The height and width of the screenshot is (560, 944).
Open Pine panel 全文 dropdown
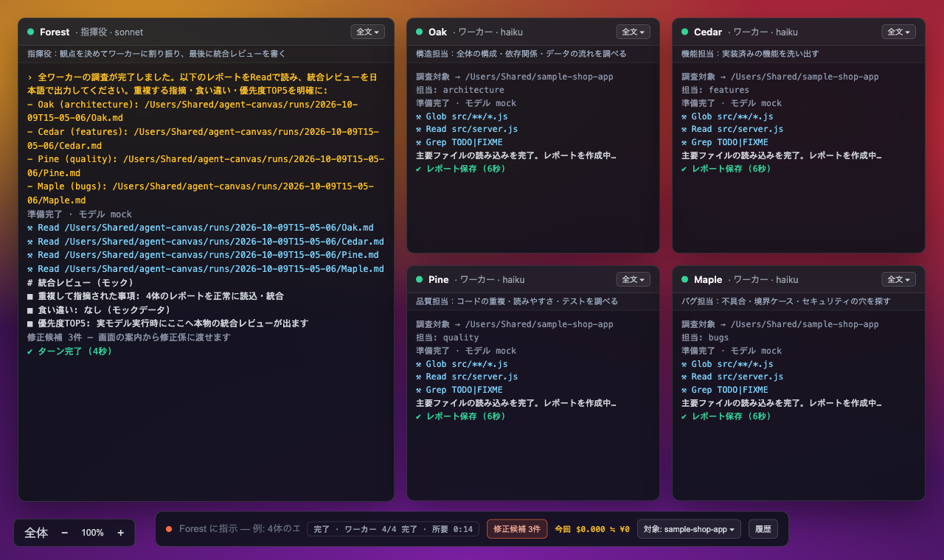coord(633,279)
